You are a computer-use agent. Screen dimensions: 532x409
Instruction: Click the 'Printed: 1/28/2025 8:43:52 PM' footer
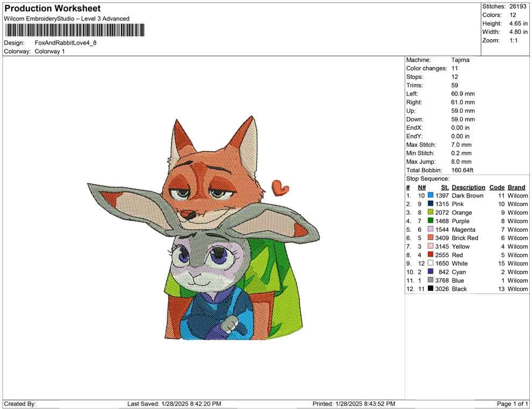354,404
